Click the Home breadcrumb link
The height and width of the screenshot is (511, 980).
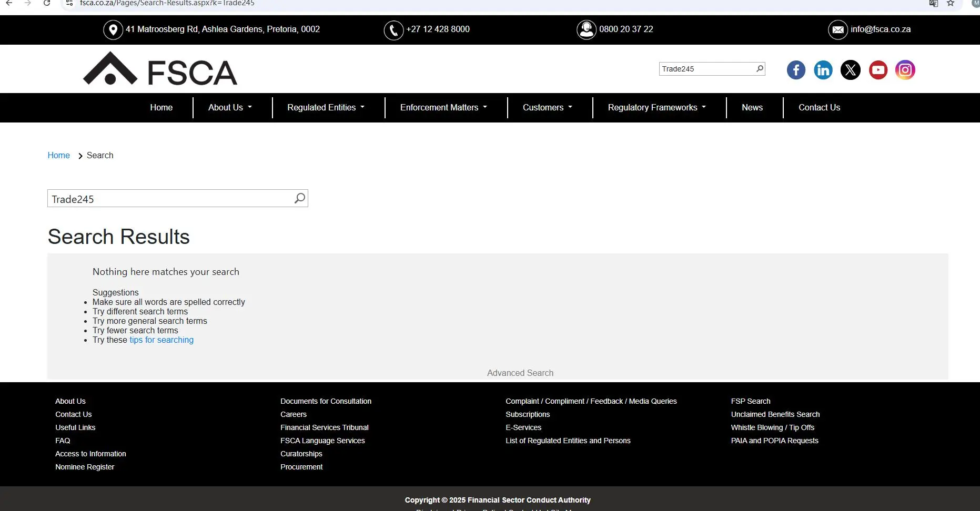pos(58,155)
